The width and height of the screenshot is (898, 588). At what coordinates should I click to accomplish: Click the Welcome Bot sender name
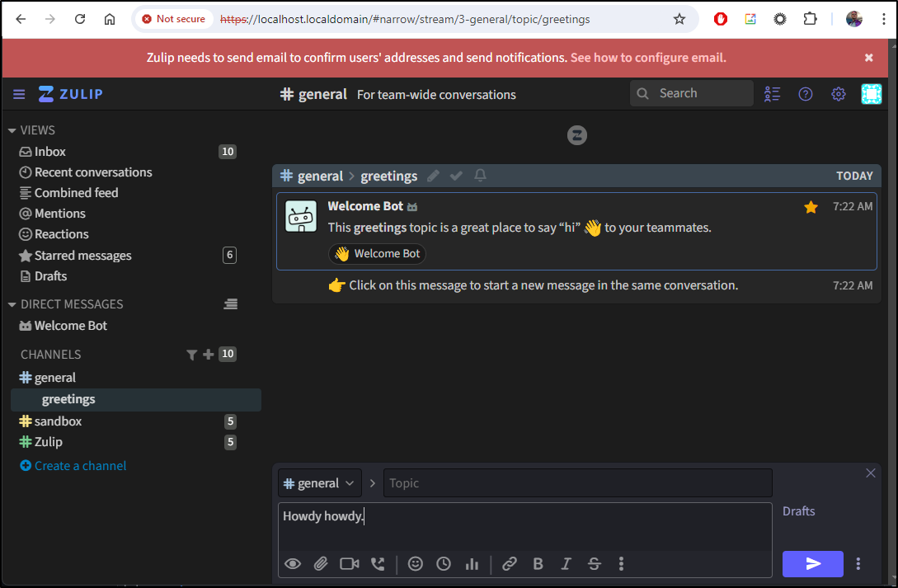pos(365,206)
